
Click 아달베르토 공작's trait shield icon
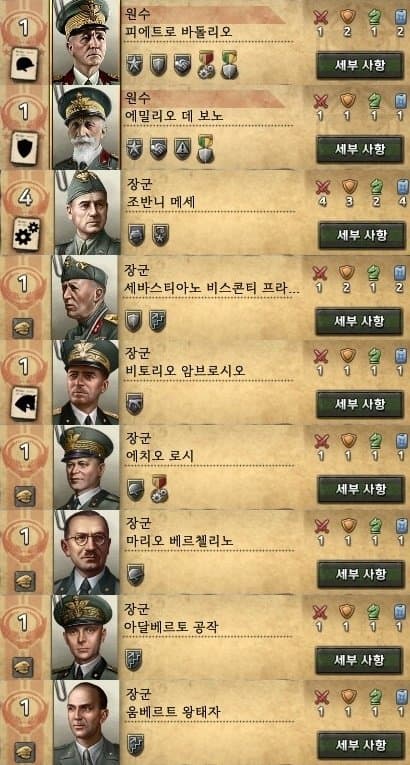[x=133, y=660]
